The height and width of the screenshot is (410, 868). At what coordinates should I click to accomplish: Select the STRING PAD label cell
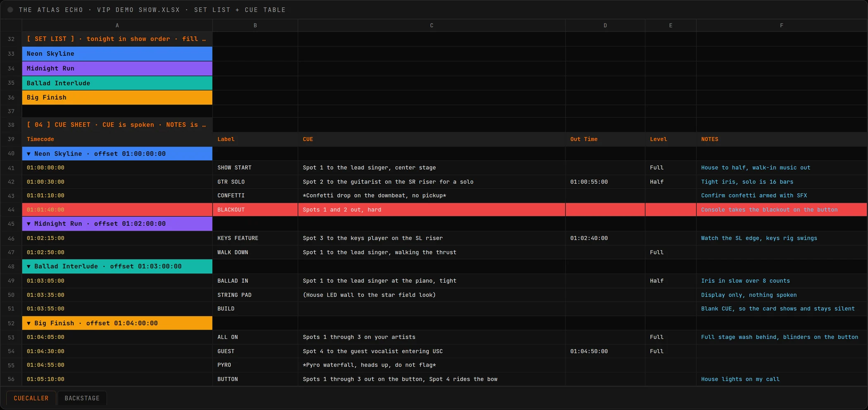click(255, 295)
